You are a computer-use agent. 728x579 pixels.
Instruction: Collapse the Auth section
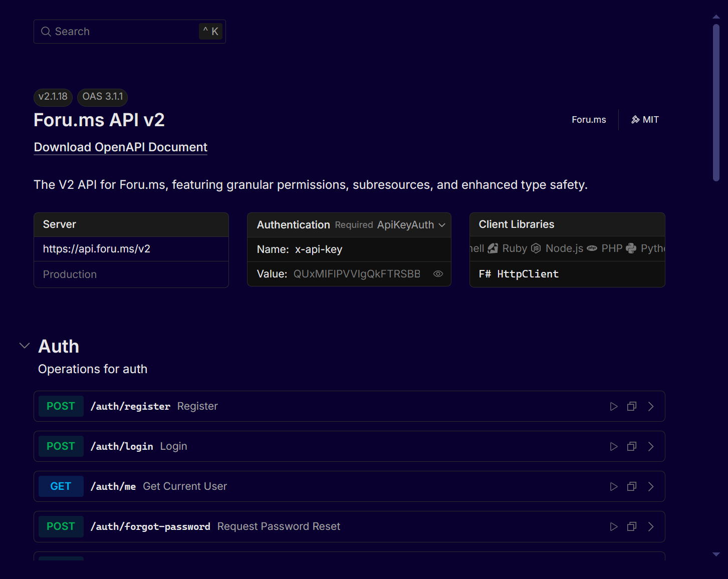(x=24, y=346)
